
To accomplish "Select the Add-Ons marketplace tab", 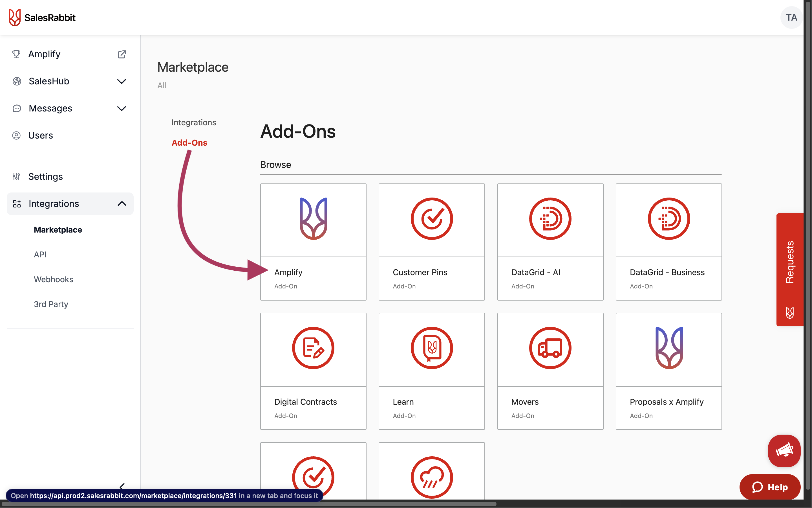I will tap(189, 143).
